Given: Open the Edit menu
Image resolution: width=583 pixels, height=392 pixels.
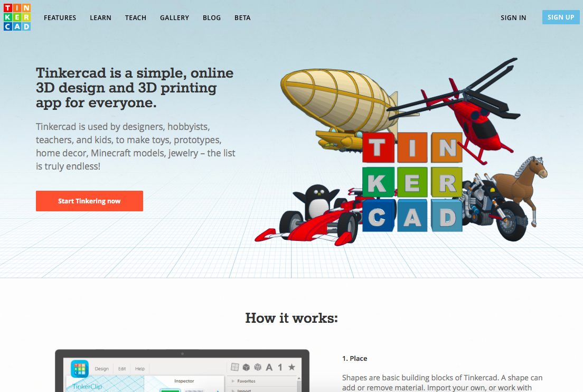Looking at the screenshot, I should [x=122, y=368].
